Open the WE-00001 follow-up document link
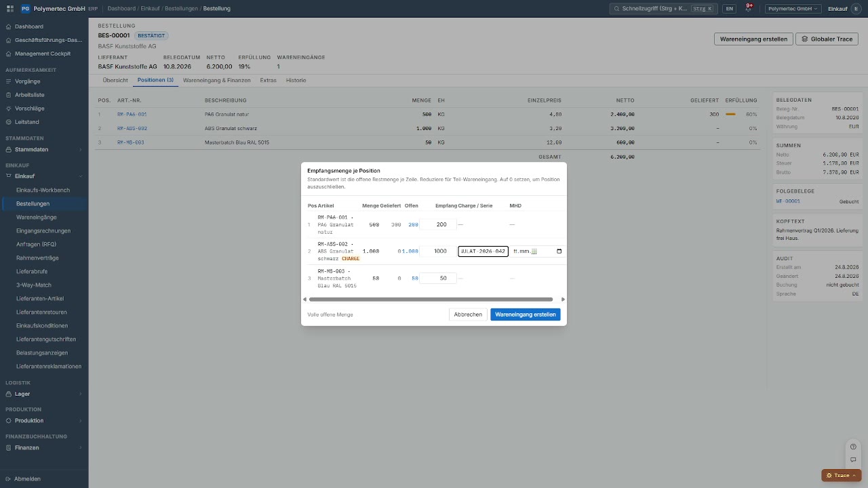 788,201
